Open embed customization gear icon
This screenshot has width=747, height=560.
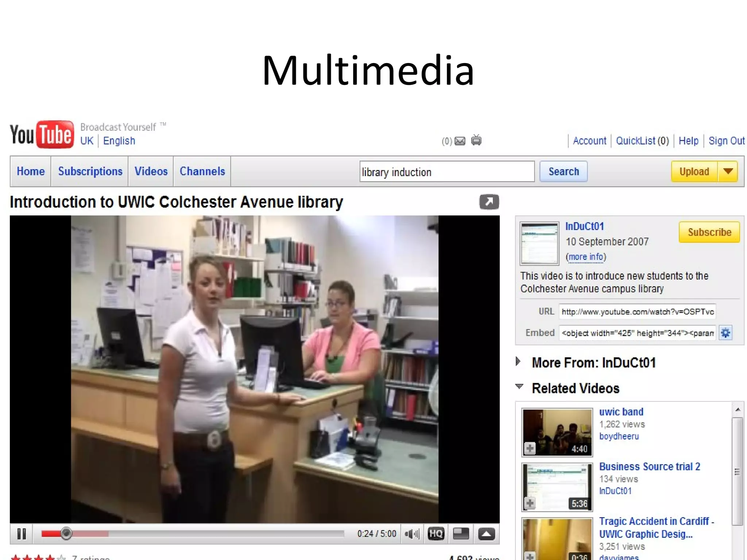(x=725, y=333)
